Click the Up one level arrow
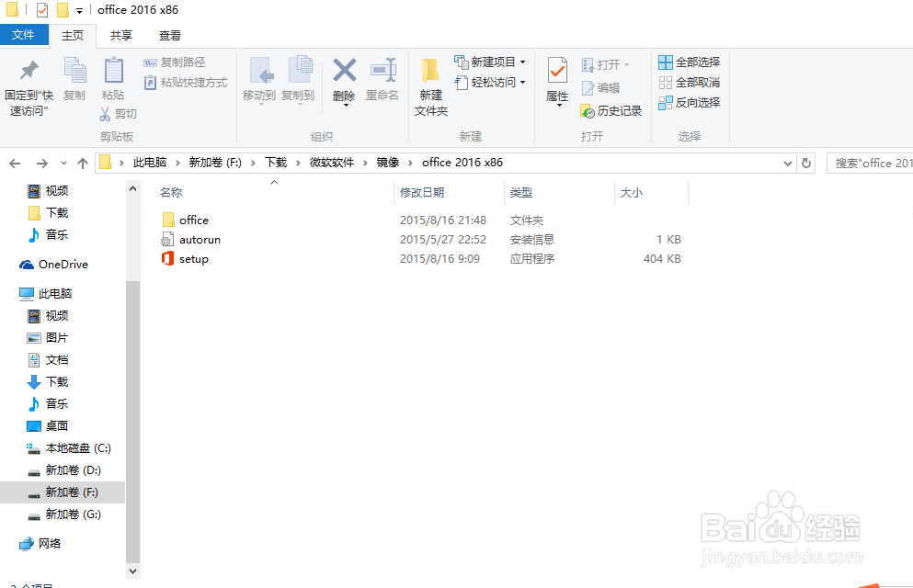Viewport: 913px width, 588px height. click(x=83, y=164)
